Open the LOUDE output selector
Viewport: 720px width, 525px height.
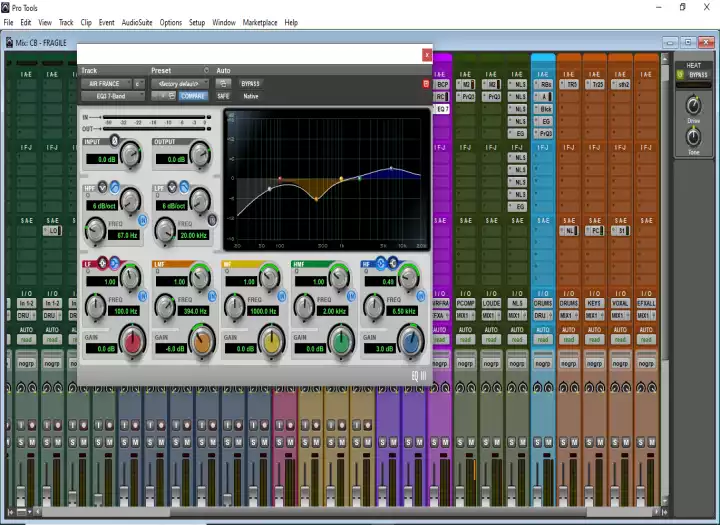[x=491, y=304]
